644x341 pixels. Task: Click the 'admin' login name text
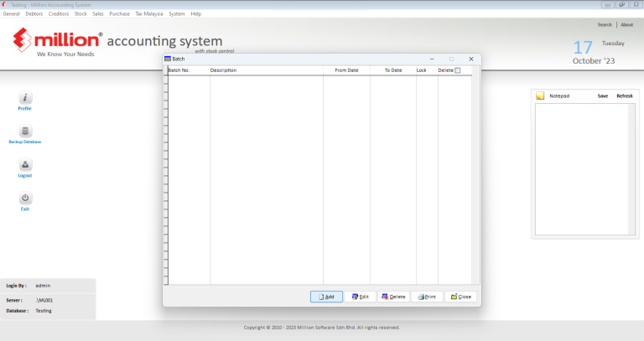(43, 286)
